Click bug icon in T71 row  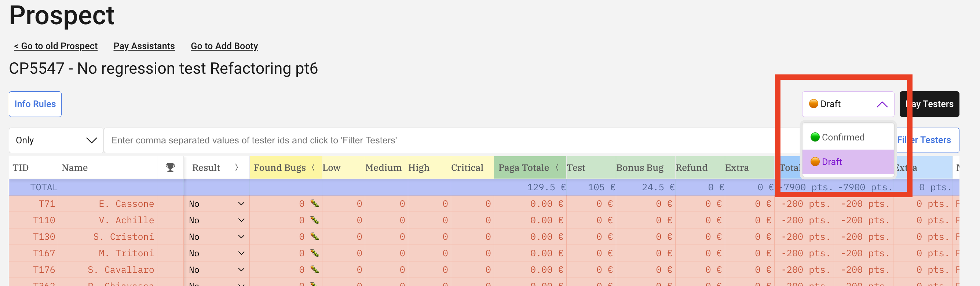314,203
